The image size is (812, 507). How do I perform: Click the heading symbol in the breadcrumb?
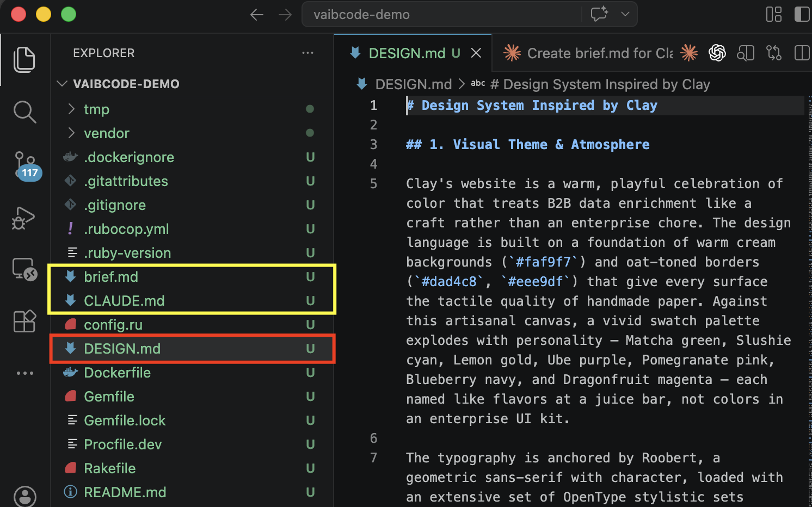[600, 84]
